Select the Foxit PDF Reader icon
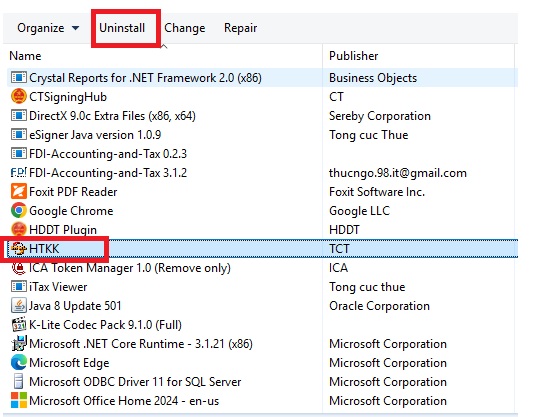This screenshot has height=417, width=535. coord(18,191)
